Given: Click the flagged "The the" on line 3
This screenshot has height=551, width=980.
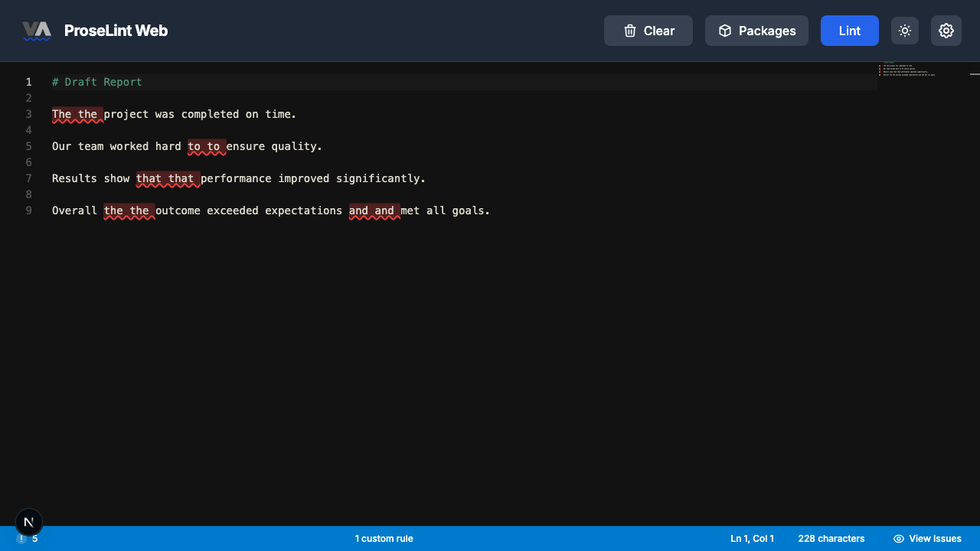Looking at the screenshot, I should click(x=77, y=114).
